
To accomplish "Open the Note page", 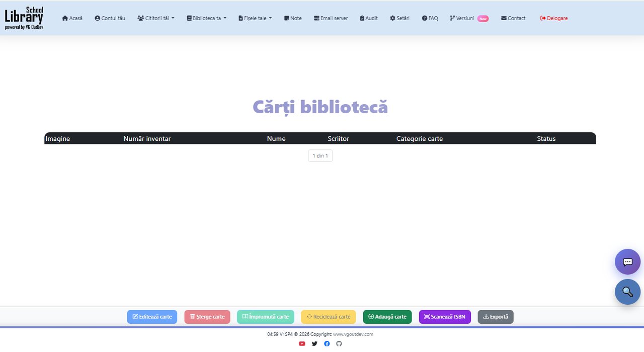I will [x=293, y=18].
